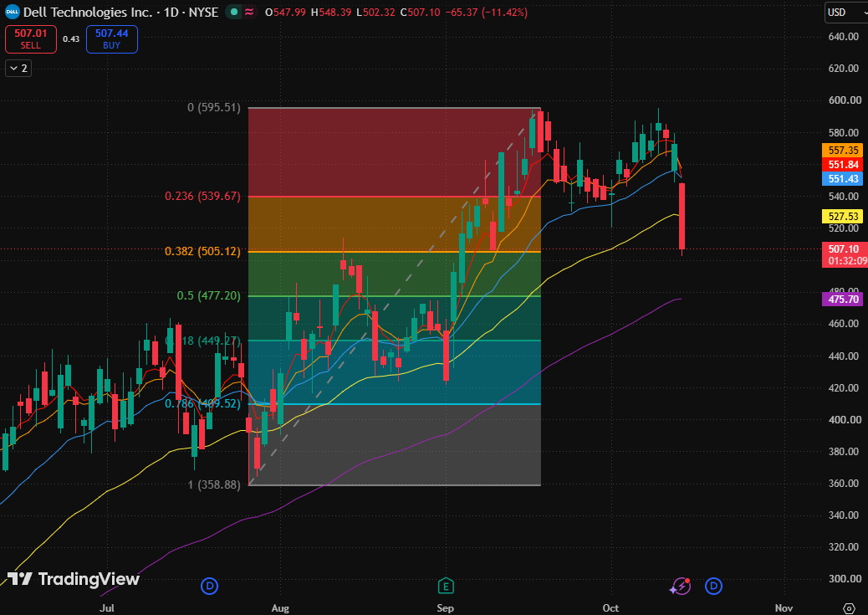Image resolution: width=868 pixels, height=615 pixels.
Task: Click the purple 475.70 moving average tag
Action: [843, 300]
